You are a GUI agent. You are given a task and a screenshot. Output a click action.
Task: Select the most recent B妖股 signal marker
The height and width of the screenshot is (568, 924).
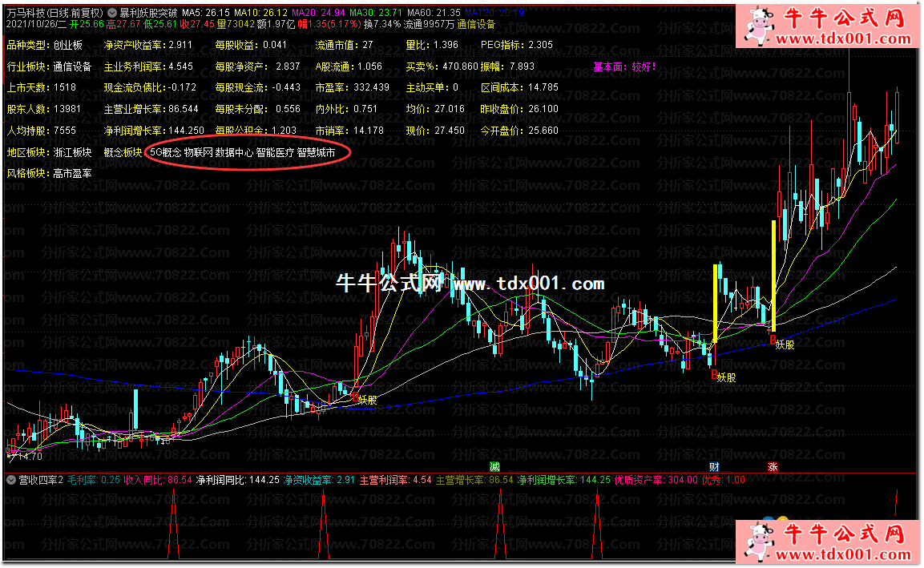pos(782,344)
